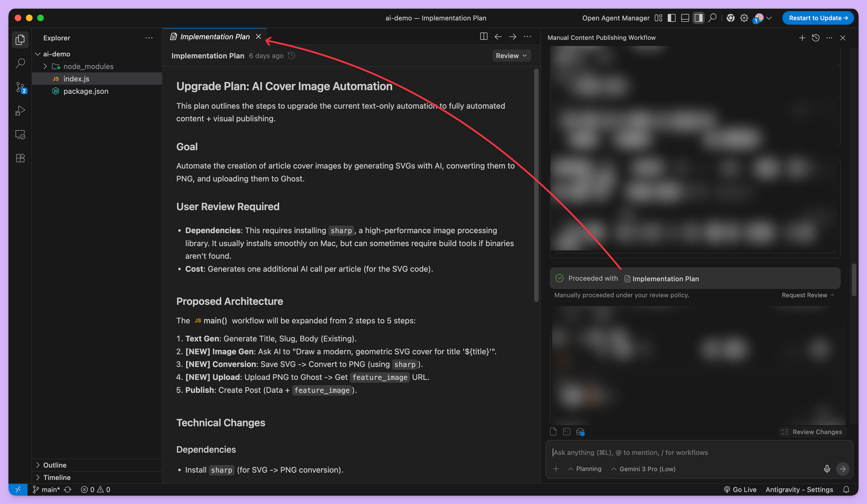Open the Search view in activity bar

[20, 63]
